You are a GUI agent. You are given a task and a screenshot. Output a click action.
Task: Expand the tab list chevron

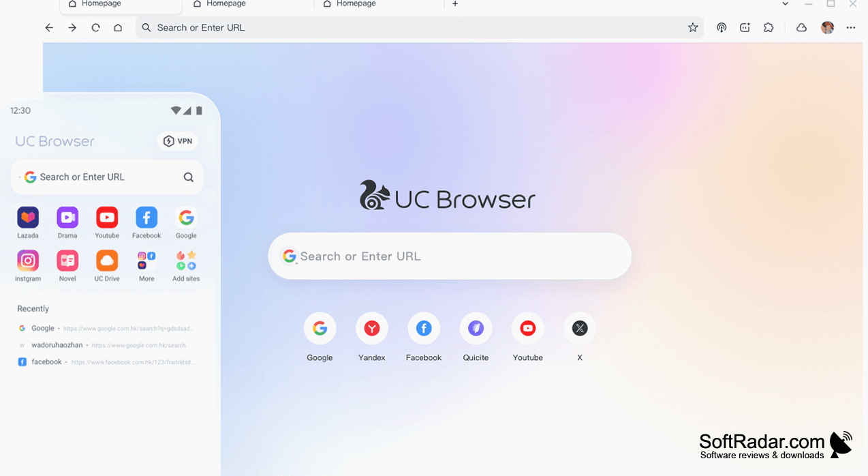tap(786, 4)
